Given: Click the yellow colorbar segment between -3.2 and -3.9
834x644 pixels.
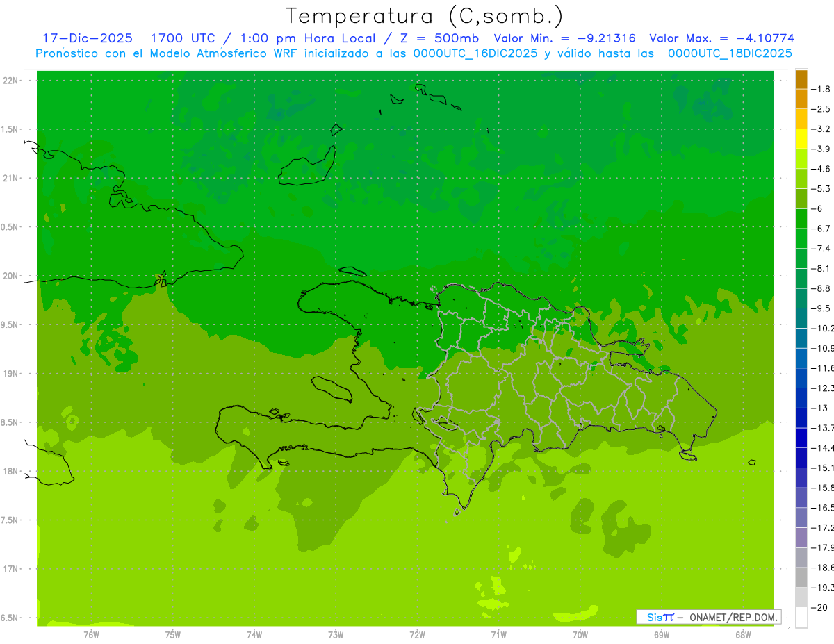Looking at the screenshot, I should pos(801,139).
